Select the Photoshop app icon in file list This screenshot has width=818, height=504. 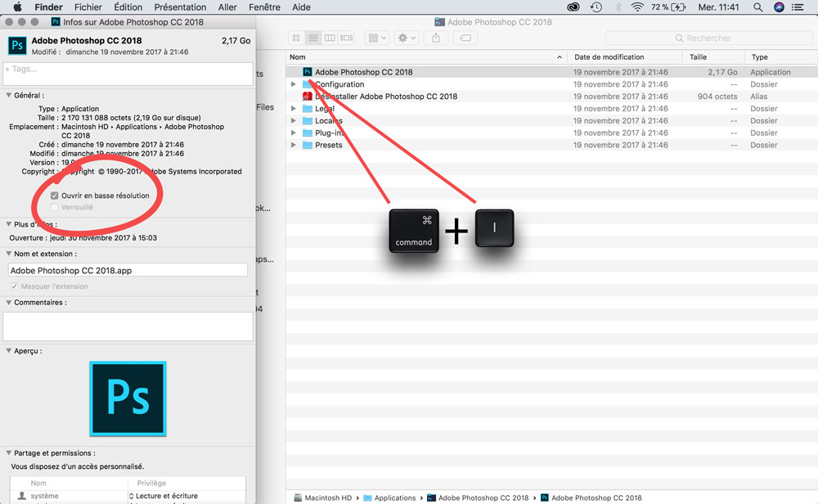pos(308,72)
